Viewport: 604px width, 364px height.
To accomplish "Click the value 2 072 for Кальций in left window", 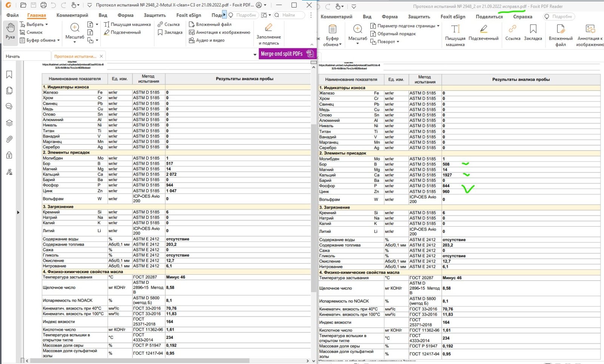I will (x=171, y=174).
